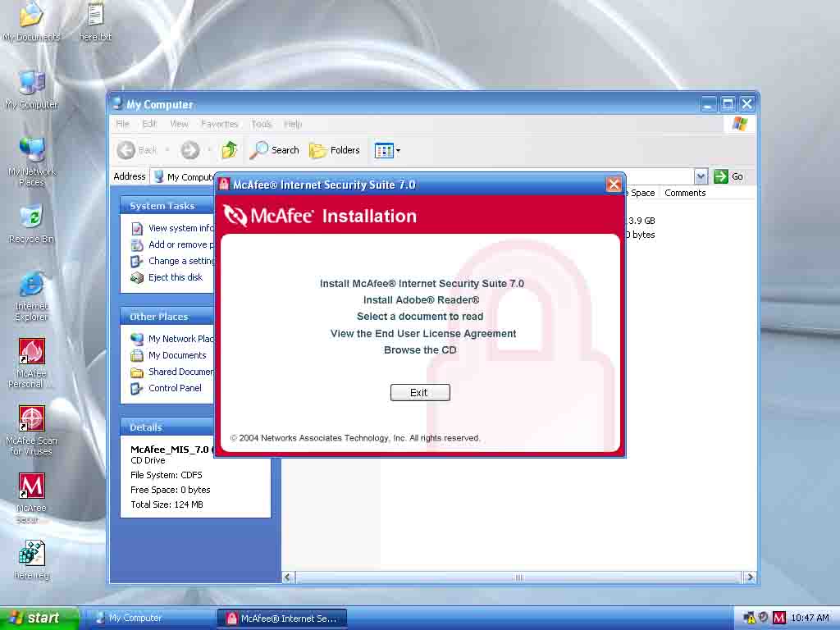The image size is (840, 630).
Task: Open My Documents desktop icon
Action: point(31,21)
